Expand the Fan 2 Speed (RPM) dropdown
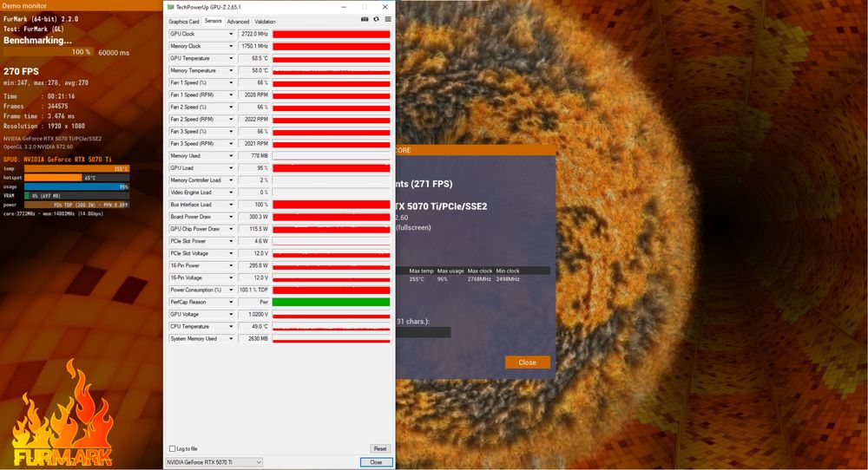 231,119
